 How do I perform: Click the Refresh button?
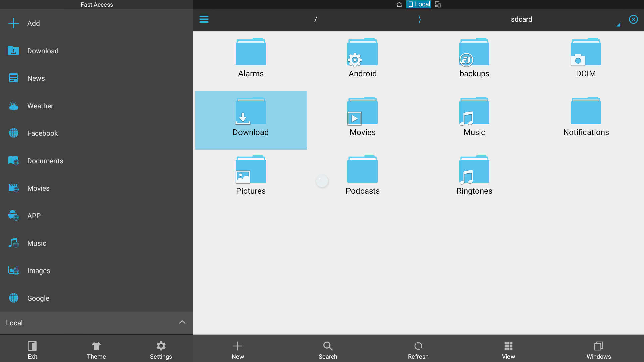tap(418, 349)
